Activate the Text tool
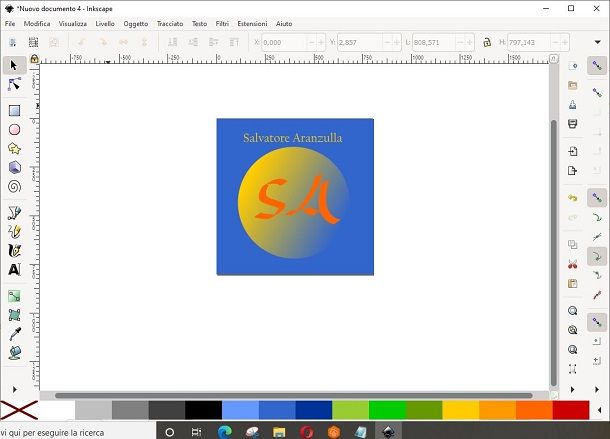 point(14,269)
